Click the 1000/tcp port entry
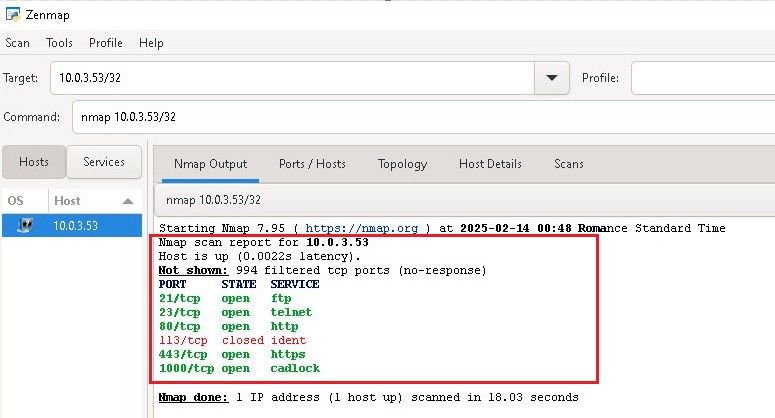775x418 pixels. click(186, 369)
